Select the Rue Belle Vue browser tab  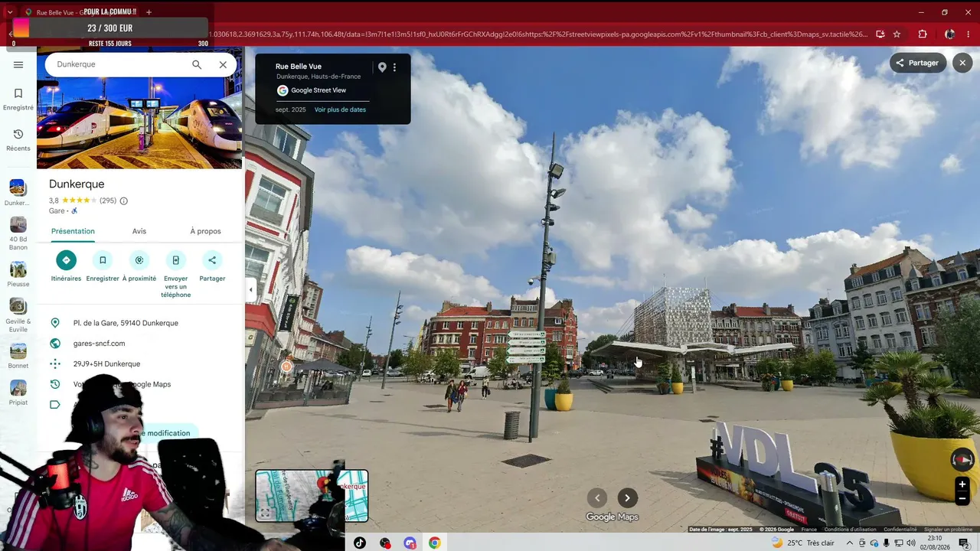coord(80,12)
